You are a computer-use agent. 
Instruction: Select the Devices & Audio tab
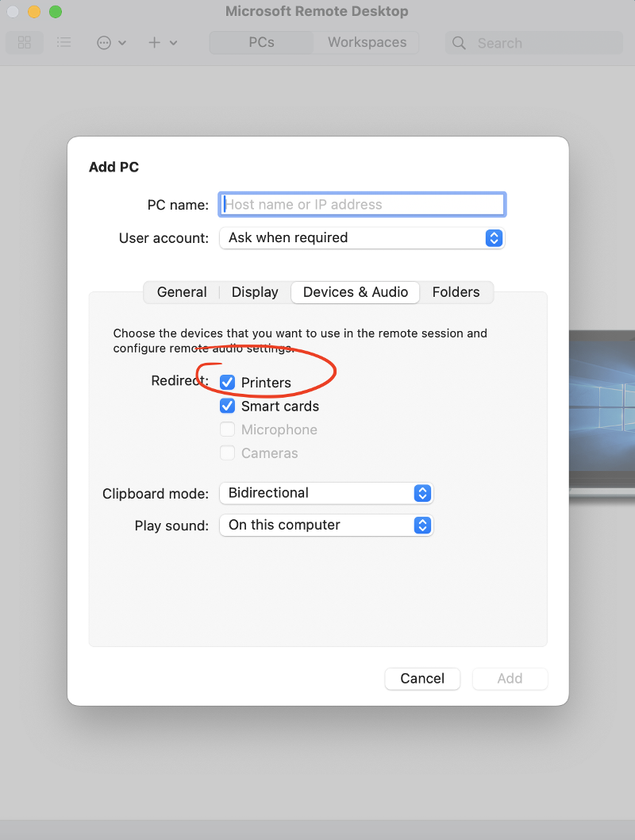[356, 292]
